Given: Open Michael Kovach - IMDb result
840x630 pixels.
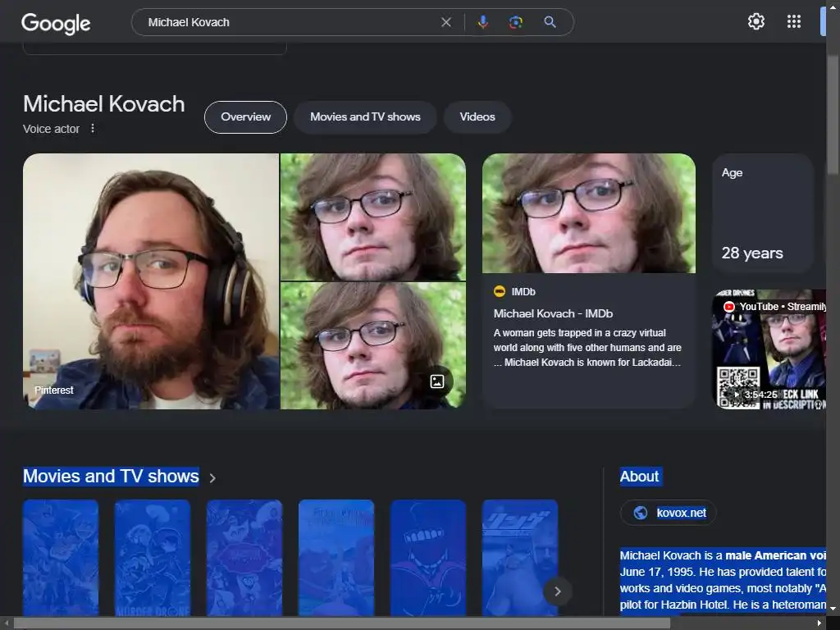Looking at the screenshot, I should (x=553, y=313).
